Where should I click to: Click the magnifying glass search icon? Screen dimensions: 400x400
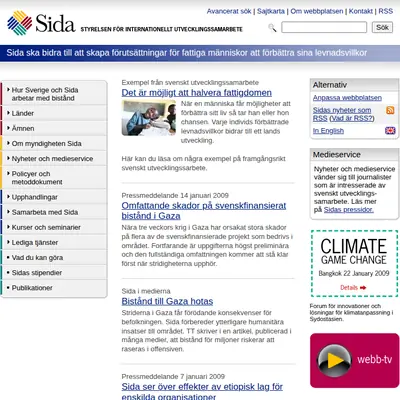(x=272, y=28)
